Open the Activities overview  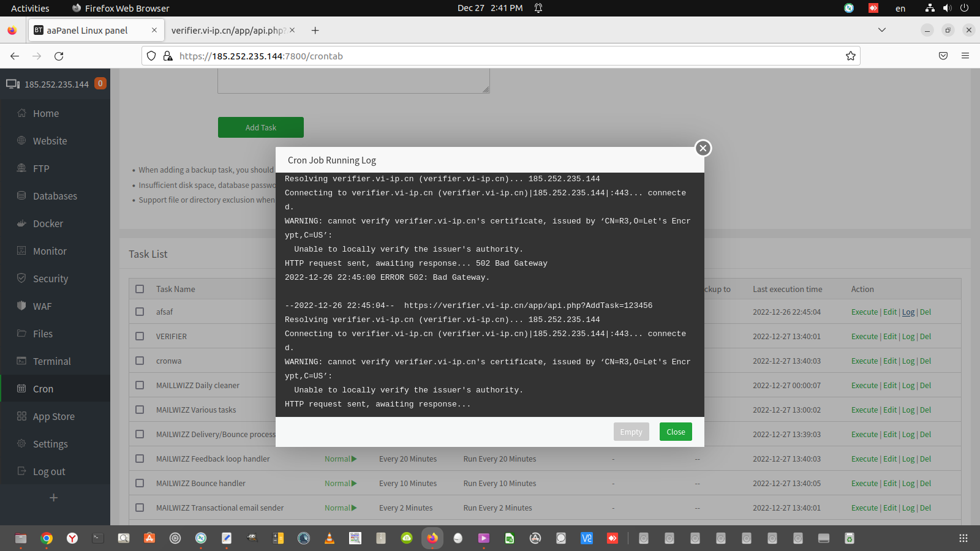tap(30, 8)
